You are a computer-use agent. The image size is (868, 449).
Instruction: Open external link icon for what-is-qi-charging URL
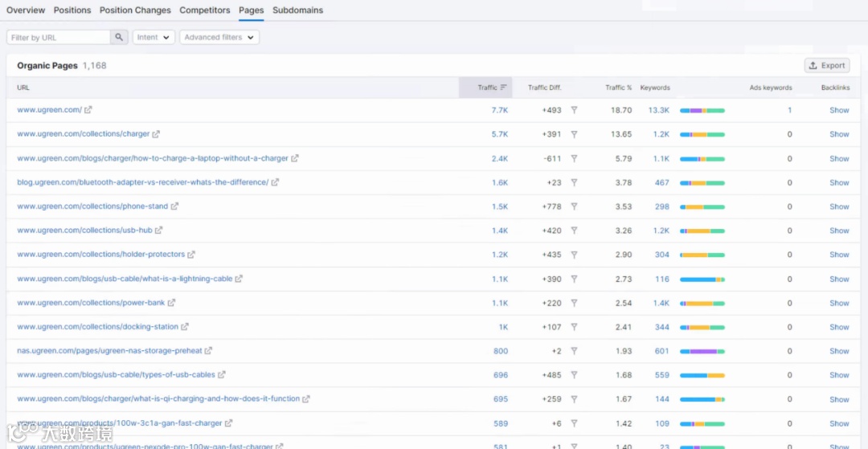(306, 398)
